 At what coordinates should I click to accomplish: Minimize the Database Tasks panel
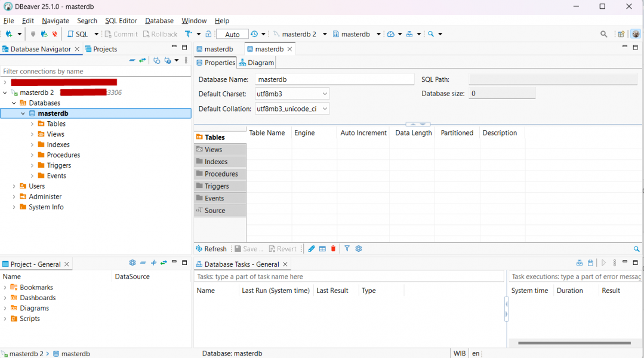coord(625,261)
